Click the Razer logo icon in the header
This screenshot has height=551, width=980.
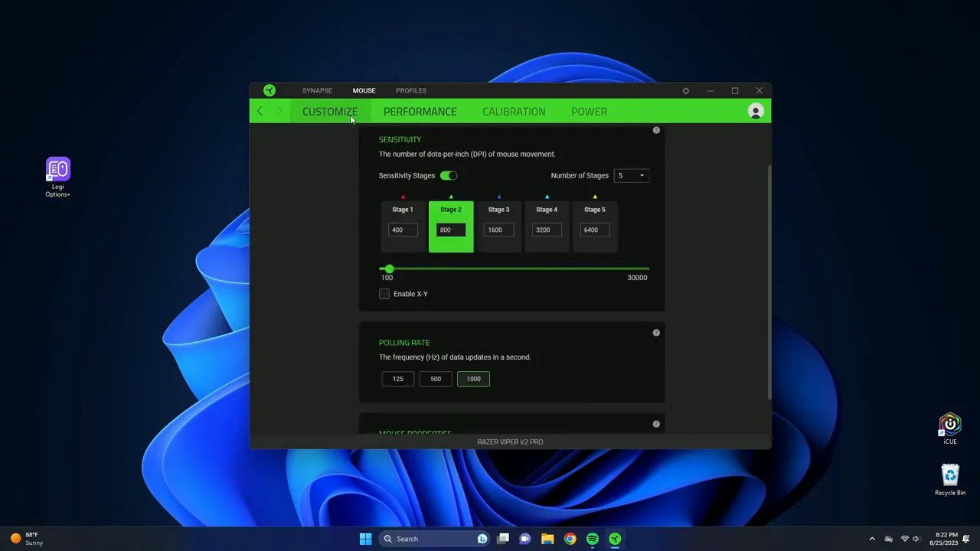269,90
